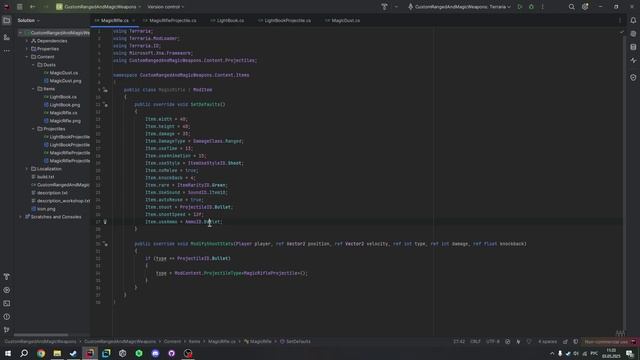Click the gutter icon beside ModifyShootStats
Image resolution: width=640 pixels, height=360 pixels.
105,244
